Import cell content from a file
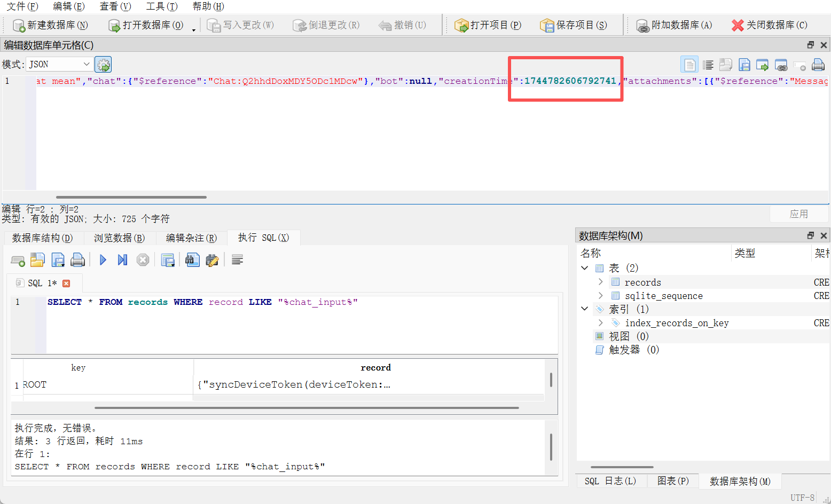The width and height of the screenshot is (831, 504). coord(726,65)
